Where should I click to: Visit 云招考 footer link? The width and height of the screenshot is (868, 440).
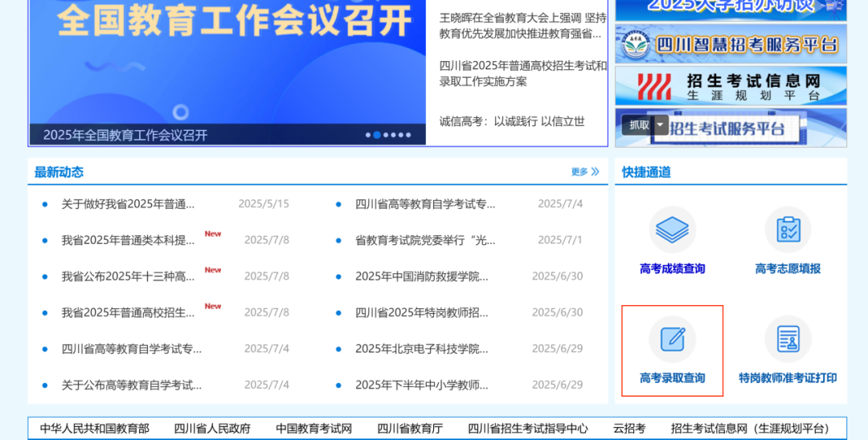click(628, 429)
